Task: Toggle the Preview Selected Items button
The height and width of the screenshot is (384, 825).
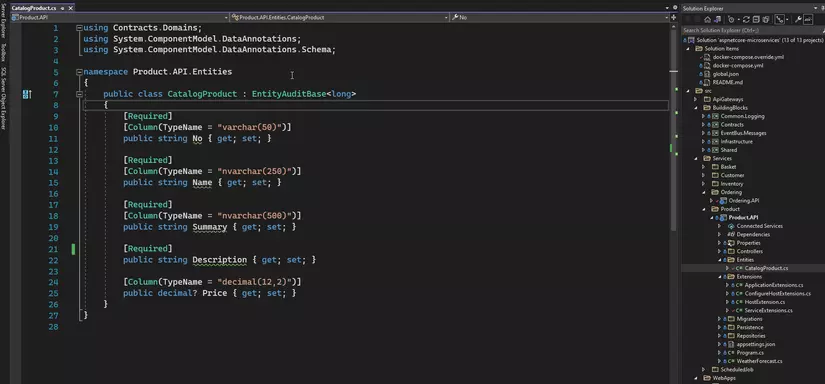Action: pos(808,19)
